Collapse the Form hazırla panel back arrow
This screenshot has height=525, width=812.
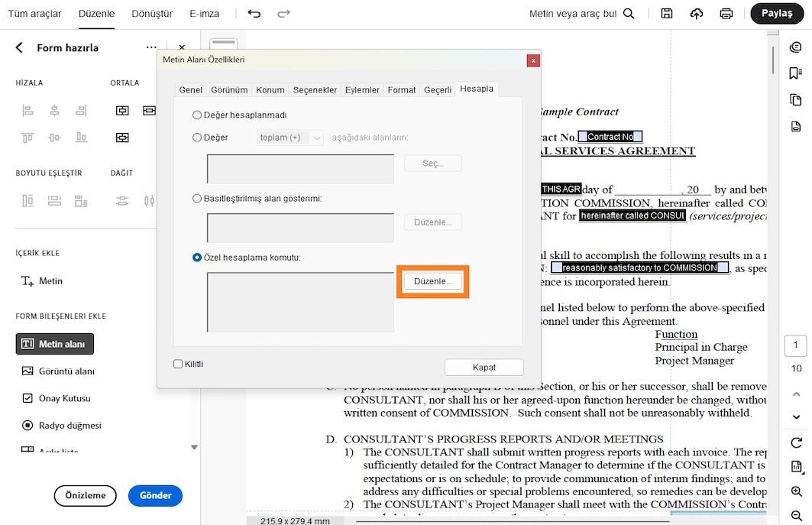[18, 47]
